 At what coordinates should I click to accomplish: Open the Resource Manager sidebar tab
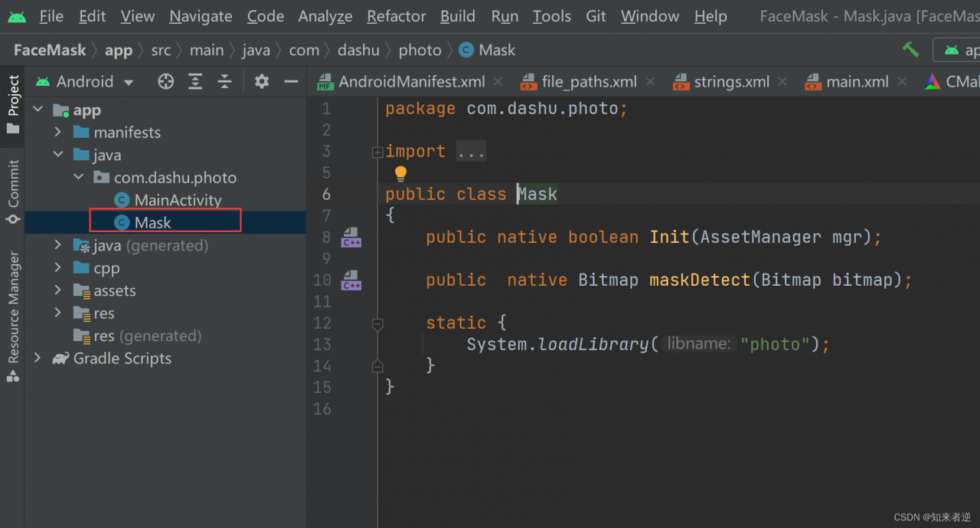pos(13,316)
